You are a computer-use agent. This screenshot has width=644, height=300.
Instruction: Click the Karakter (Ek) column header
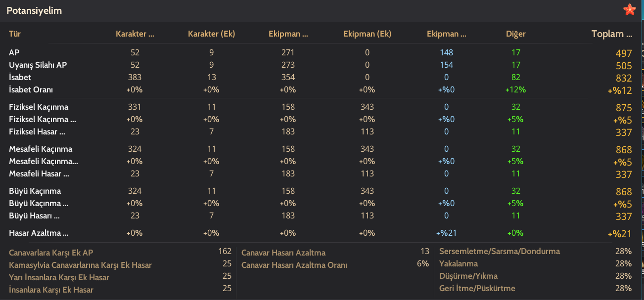pyautogui.click(x=211, y=34)
